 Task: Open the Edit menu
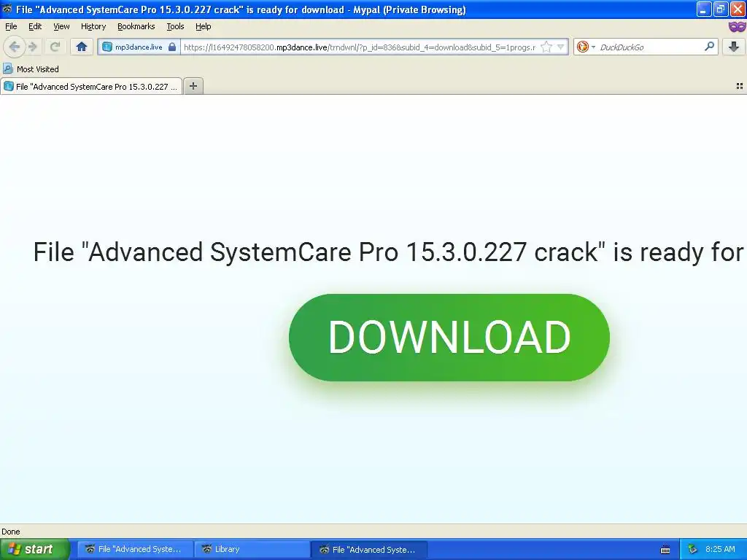click(x=35, y=27)
